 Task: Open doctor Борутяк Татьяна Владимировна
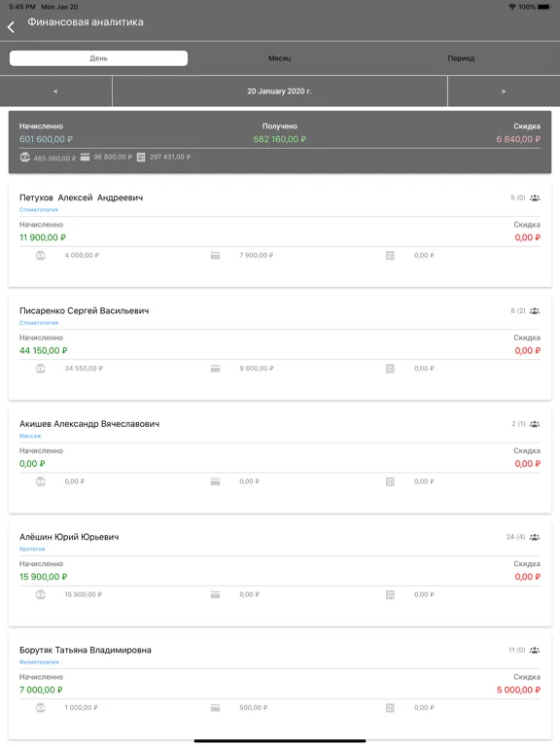point(86,650)
